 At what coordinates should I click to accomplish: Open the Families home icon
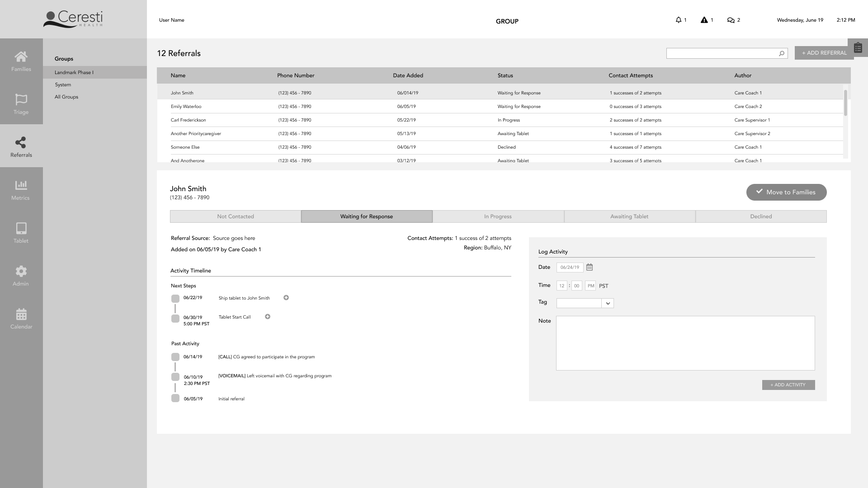coord(21,57)
